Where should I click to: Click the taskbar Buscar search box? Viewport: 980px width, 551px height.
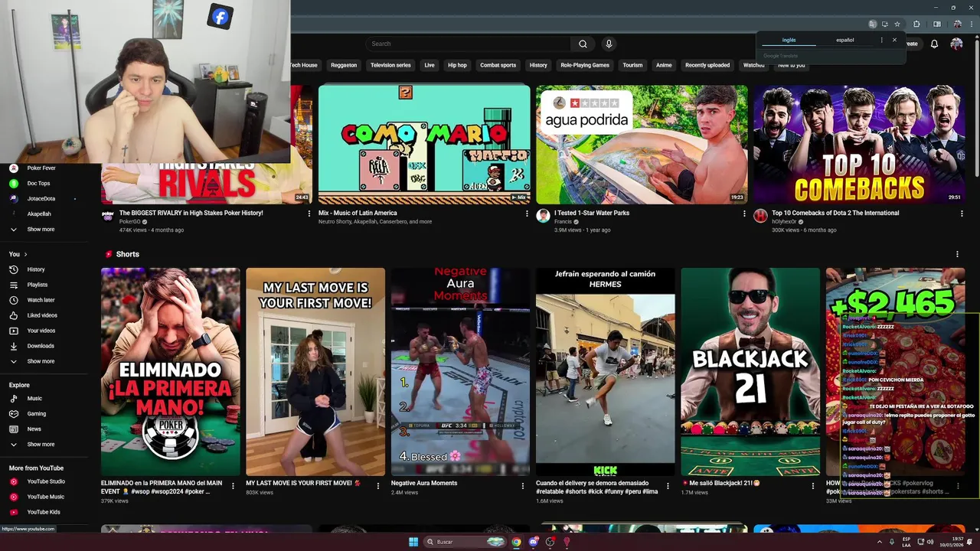click(x=465, y=542)
